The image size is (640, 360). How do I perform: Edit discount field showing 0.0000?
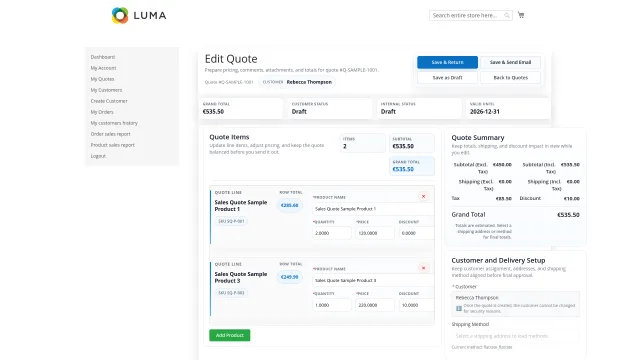tap(416, 233)
